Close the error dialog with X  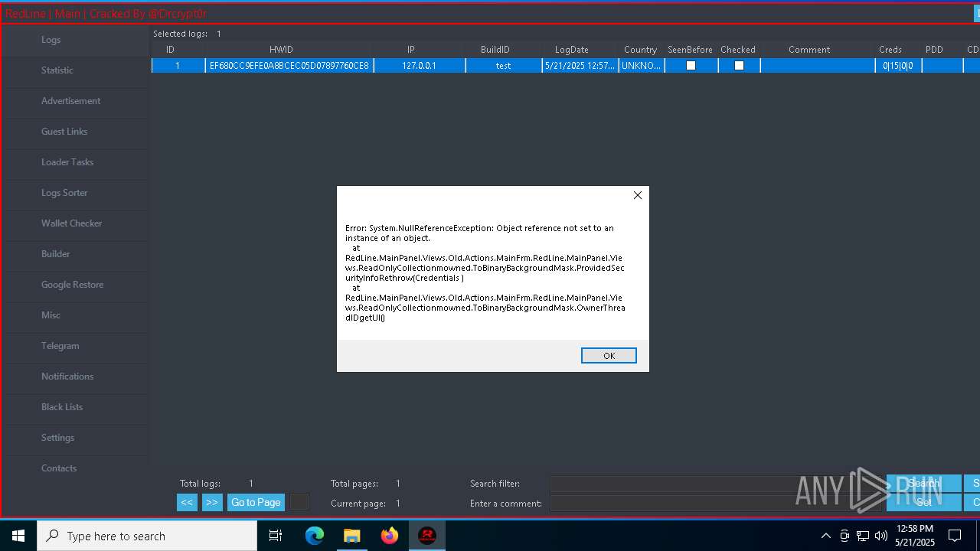pyautogui.click(x=638, y=195)
